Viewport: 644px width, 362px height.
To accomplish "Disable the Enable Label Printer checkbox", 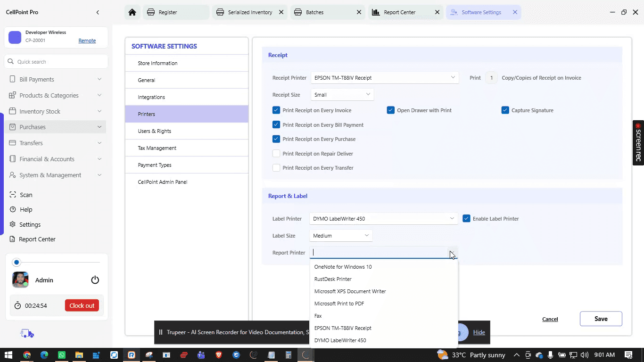I will pos(466,219).
